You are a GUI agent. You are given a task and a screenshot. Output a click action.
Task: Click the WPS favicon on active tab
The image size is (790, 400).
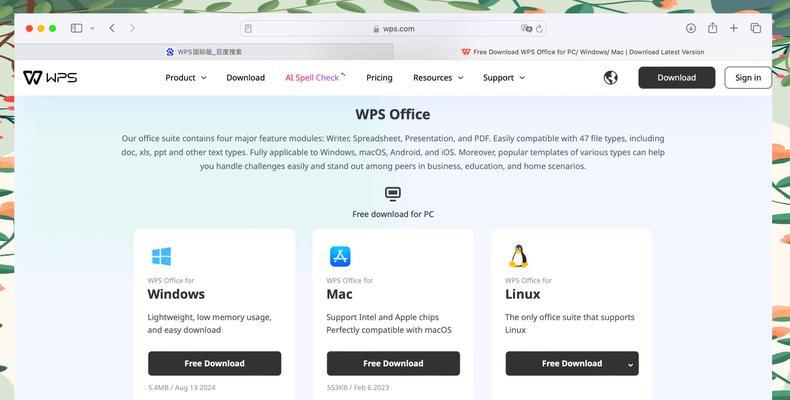tap(466, 52)
